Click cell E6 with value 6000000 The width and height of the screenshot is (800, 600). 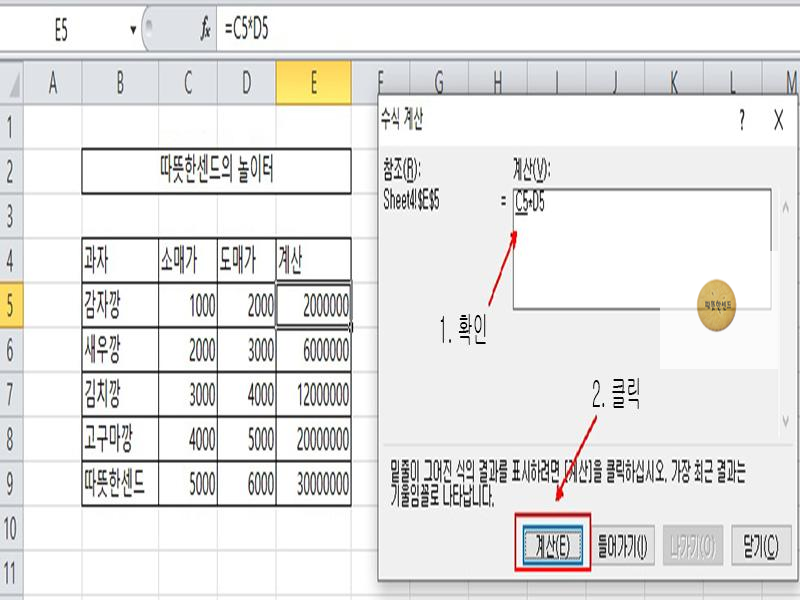pos(313,349)
